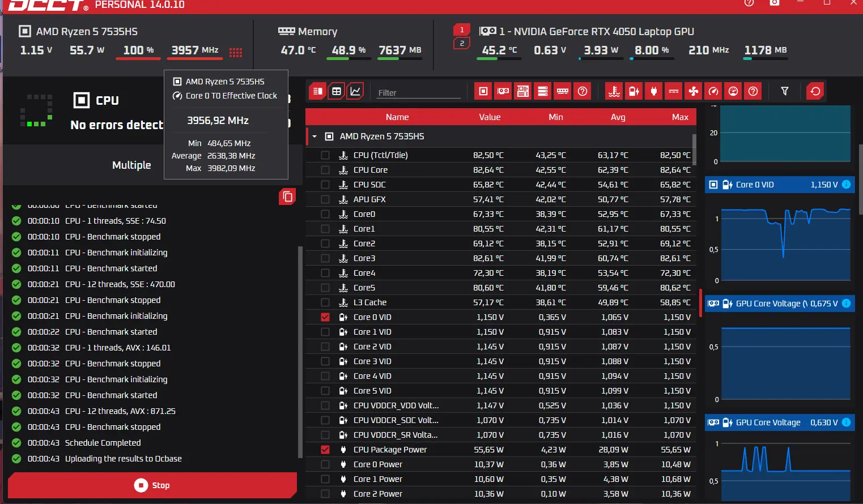Copy the test log with the copy icon

pyautogui.click(x=287, y=197)
